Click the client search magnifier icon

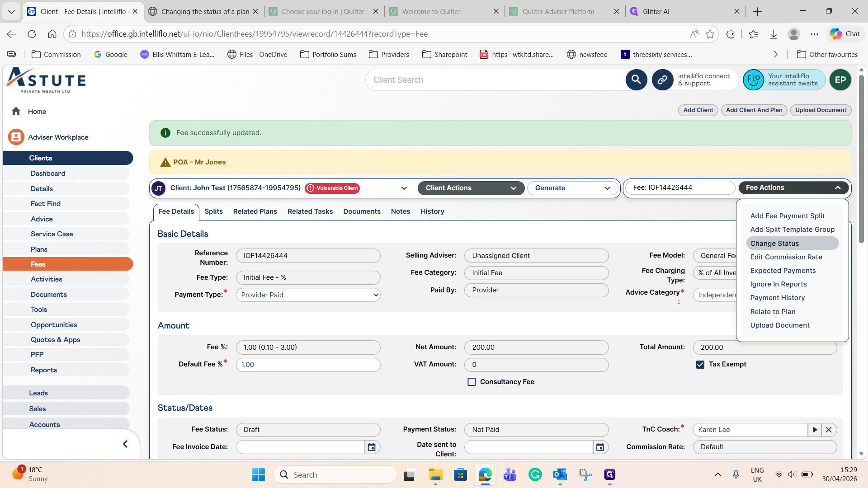[636, 80]
